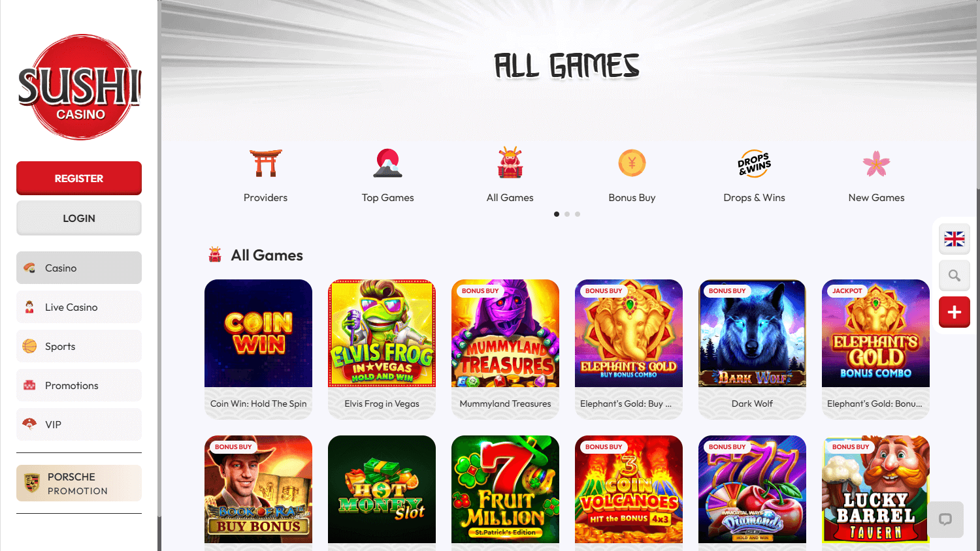
Task: Open the Porsche Promotion banner
Action: pos(79,483)
